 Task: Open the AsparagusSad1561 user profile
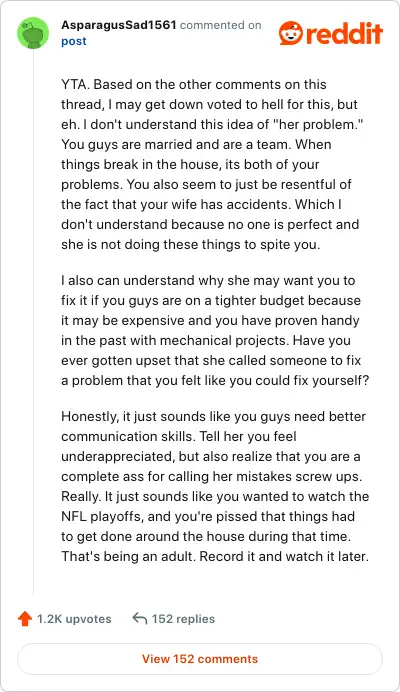[119, 25]
